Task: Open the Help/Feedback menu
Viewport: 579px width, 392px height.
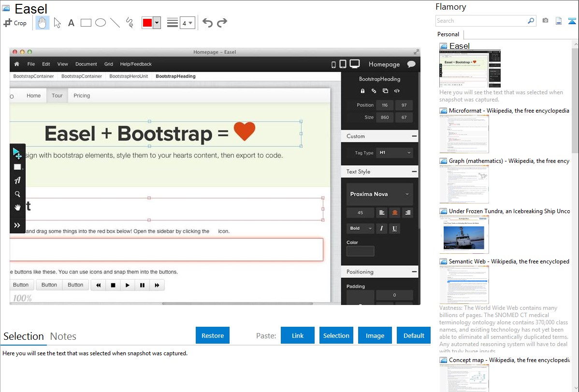Action: click(x=135, y=64)
